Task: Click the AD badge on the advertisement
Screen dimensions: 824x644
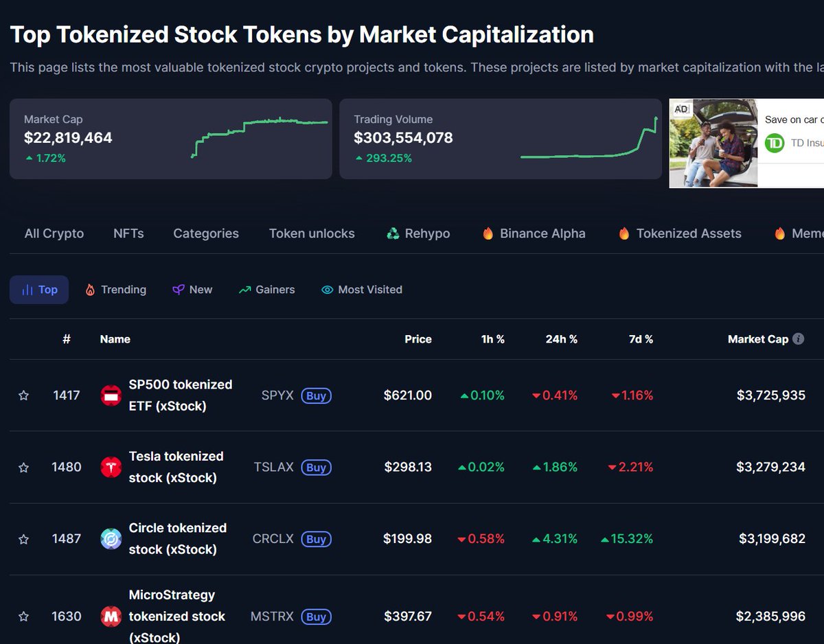Action: pos(680,109)
